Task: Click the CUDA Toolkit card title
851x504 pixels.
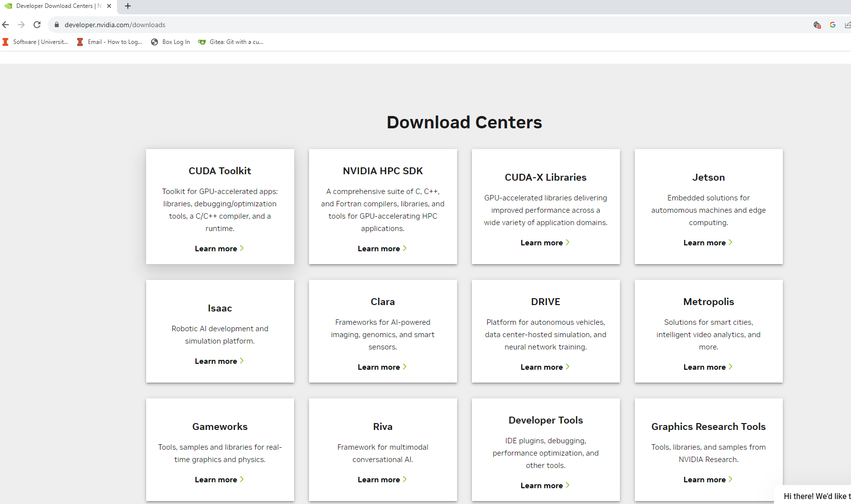Action: [x=220, y=171]
